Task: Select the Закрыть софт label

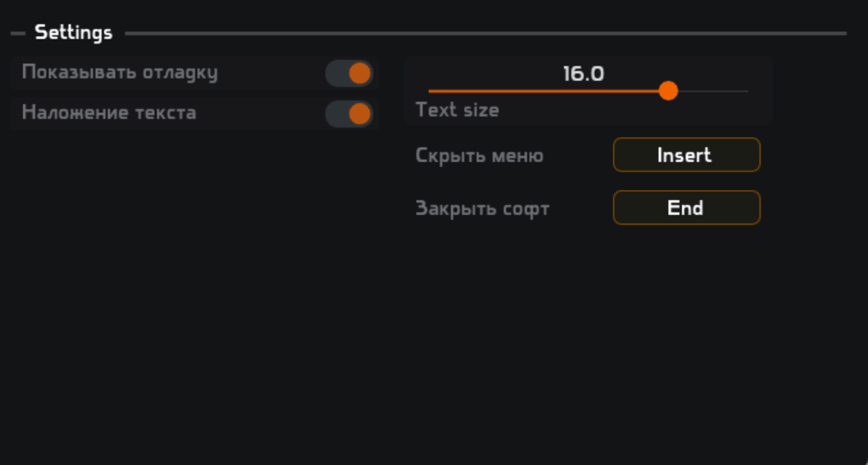Action: coord(483,208)
